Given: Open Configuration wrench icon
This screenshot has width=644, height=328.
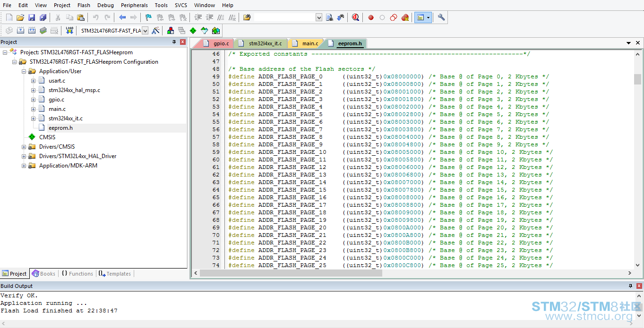Looking at the screenshot, I should click(x=441, y=17).
